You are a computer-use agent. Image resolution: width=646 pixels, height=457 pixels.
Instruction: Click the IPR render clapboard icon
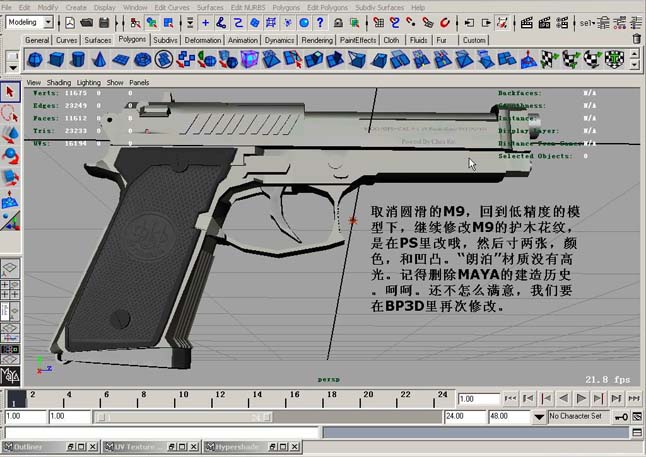[545, 23]
